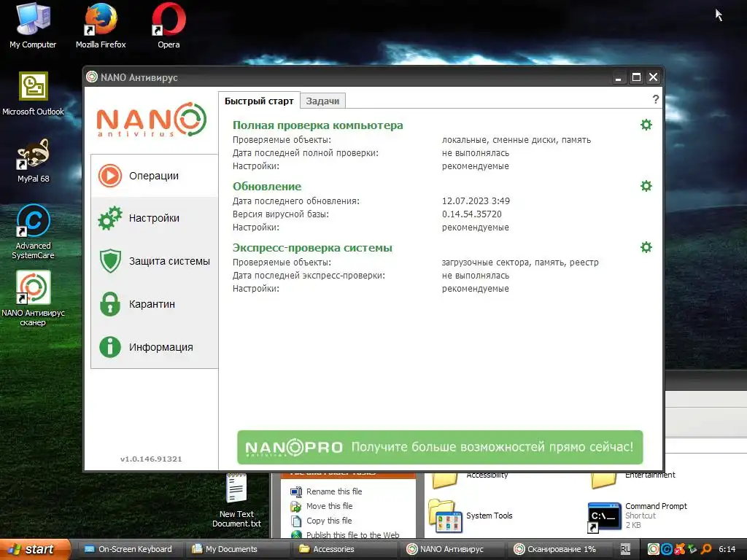Start Полная проверка компьютера

coord(318,125)
